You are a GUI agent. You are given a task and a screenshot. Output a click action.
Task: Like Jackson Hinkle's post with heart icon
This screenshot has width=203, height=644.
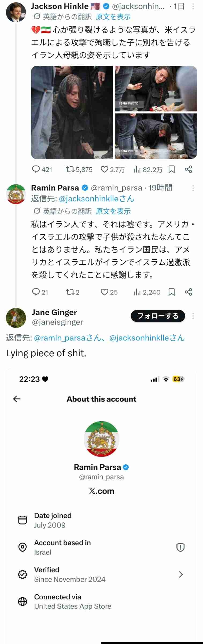point(104,169)
